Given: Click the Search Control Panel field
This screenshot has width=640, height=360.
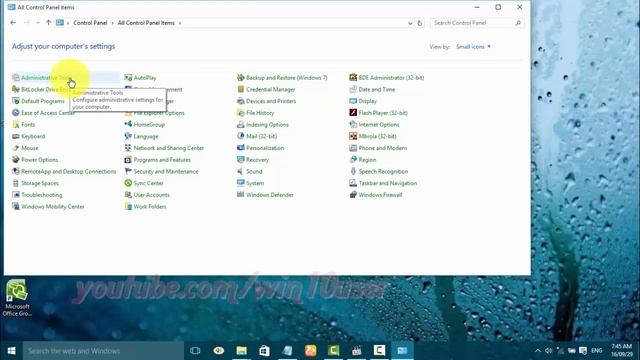Looking at the screenshot, I should (477, 23).
